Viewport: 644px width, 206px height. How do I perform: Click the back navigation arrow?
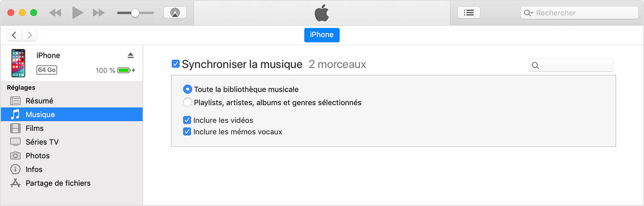[x=14, y=35]
